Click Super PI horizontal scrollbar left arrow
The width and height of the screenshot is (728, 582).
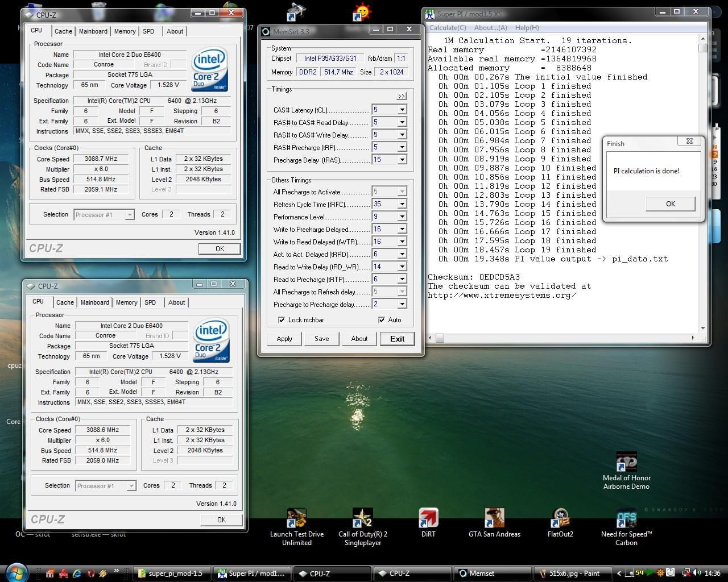click(x=431, y=338)
